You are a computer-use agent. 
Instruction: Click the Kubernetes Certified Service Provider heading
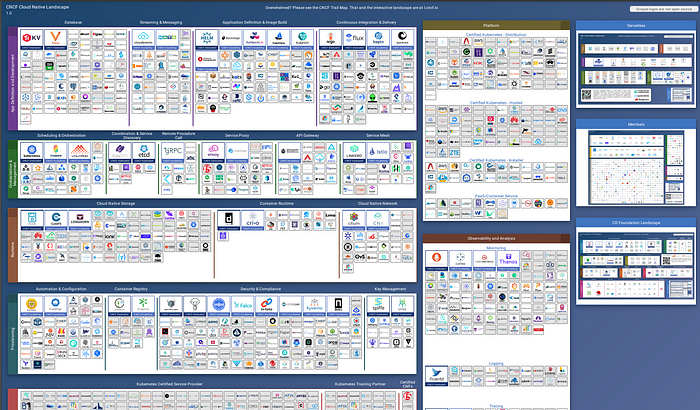click(169, 384)
